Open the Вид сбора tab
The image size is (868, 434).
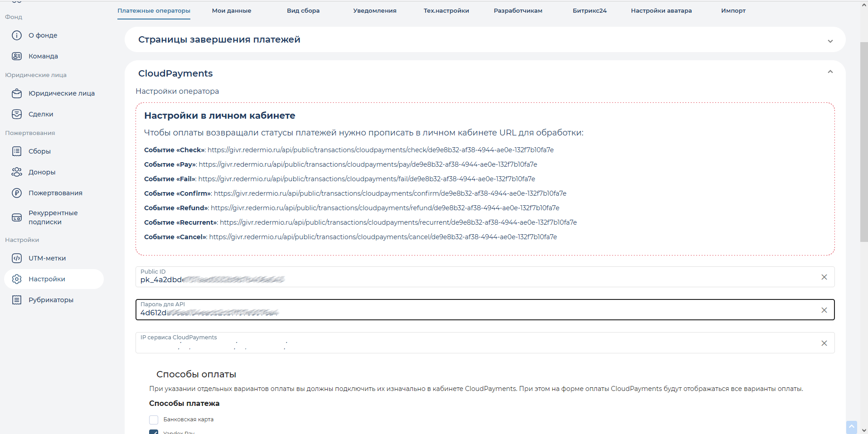(x=303, y=11)
